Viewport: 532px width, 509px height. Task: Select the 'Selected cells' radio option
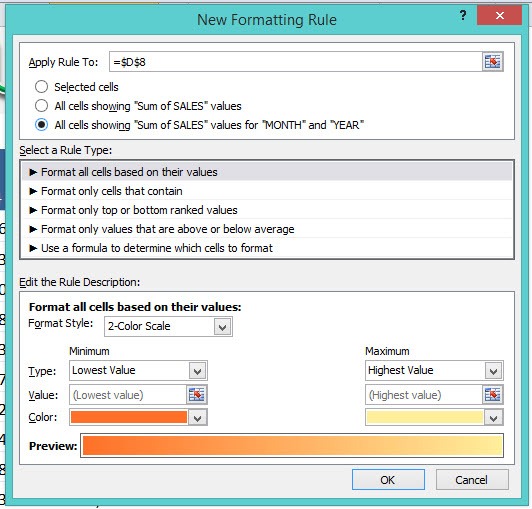click(41, 87)
